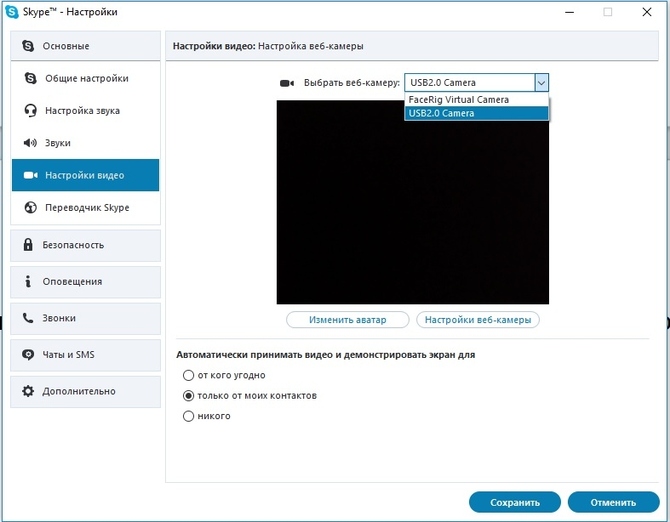Click the headset icon for Настройка звука

30,111
